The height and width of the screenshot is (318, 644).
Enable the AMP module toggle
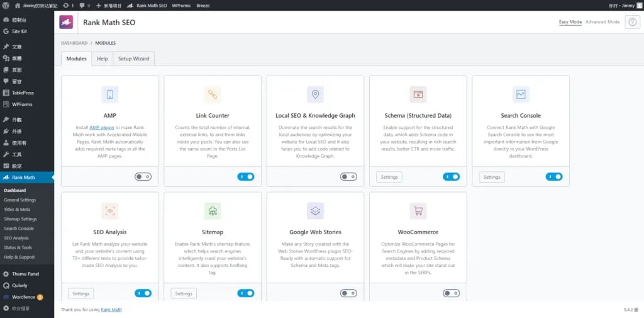pos(143,177)
